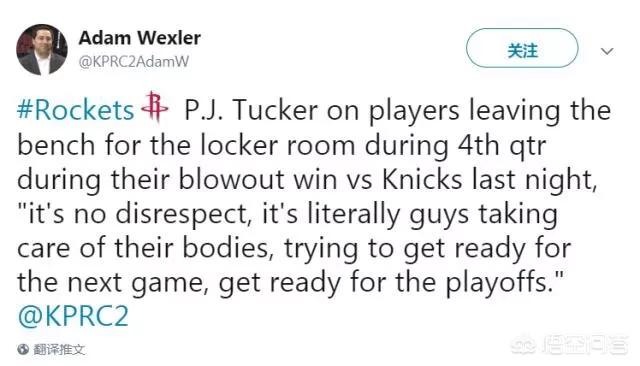Click the Adam Wexler display name
The width and height of the screenshot is (640, 366).
pyautogui.click(x=139, y=38)
